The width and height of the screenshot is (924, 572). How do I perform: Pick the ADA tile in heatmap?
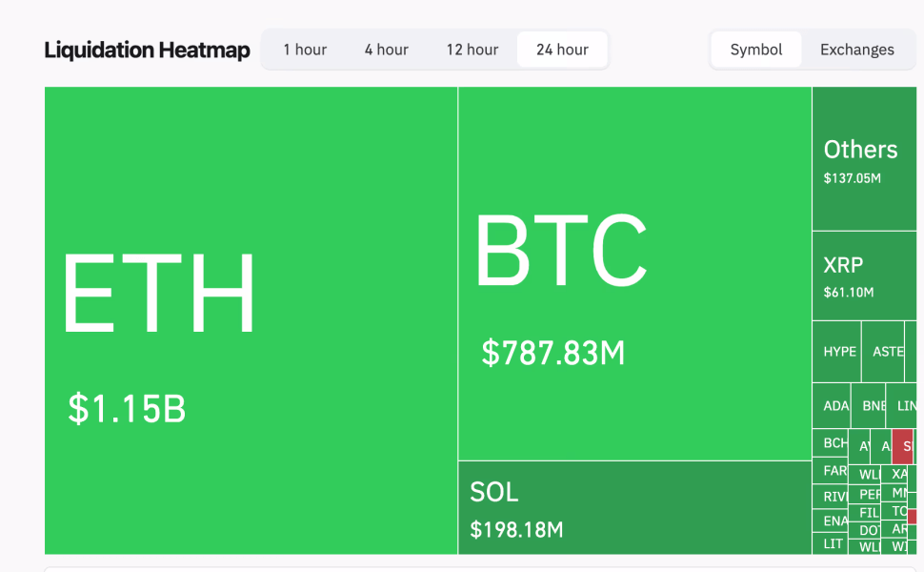(x=833, y=406)
